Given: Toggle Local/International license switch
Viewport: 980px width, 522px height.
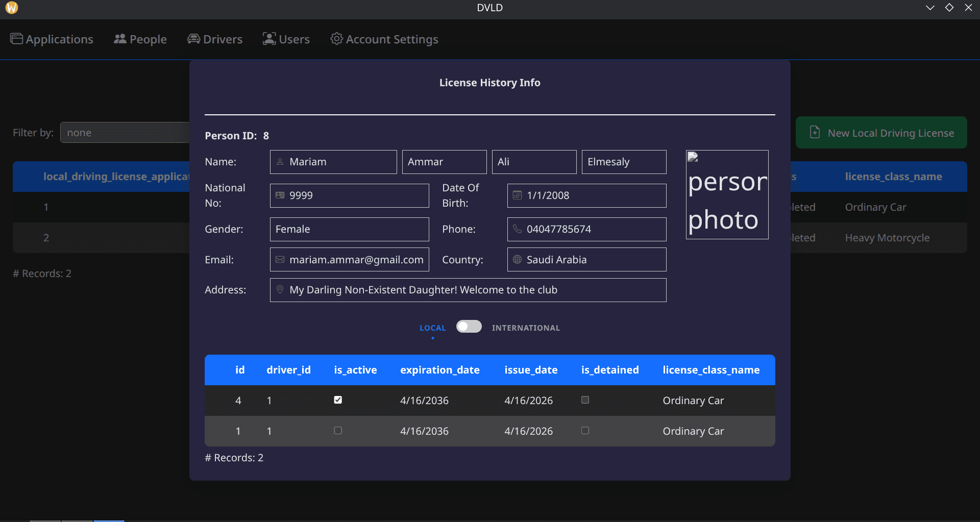Looking at the screenshot, I should pyautogui.click(x=469, y=327).
